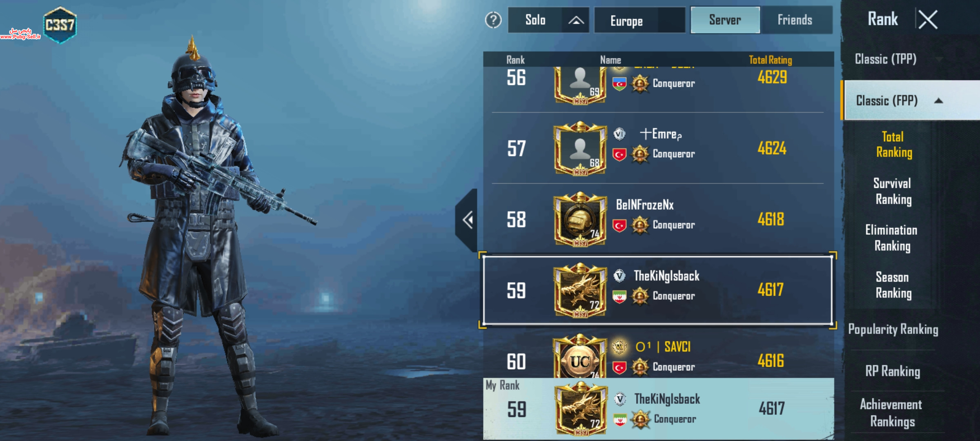This screenshot has width=980, height=441.
Task: Close the Rank panel with X
Action: [928, 20]
